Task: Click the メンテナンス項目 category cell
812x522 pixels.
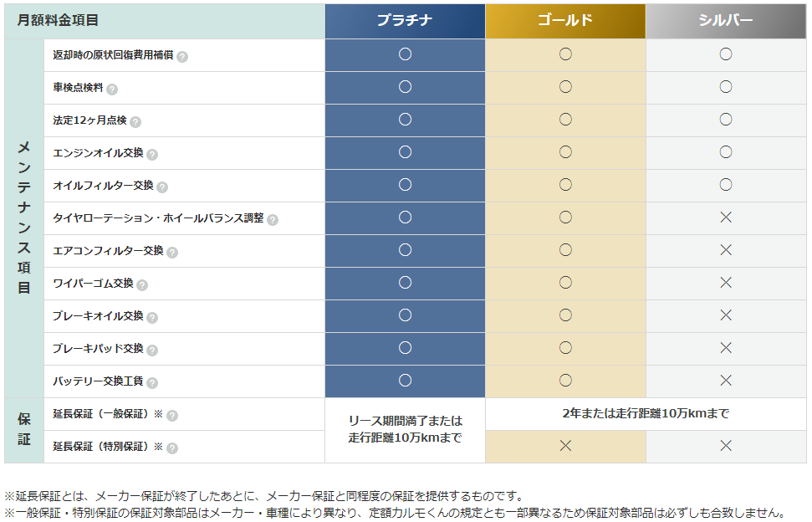Action: (24, 218)
